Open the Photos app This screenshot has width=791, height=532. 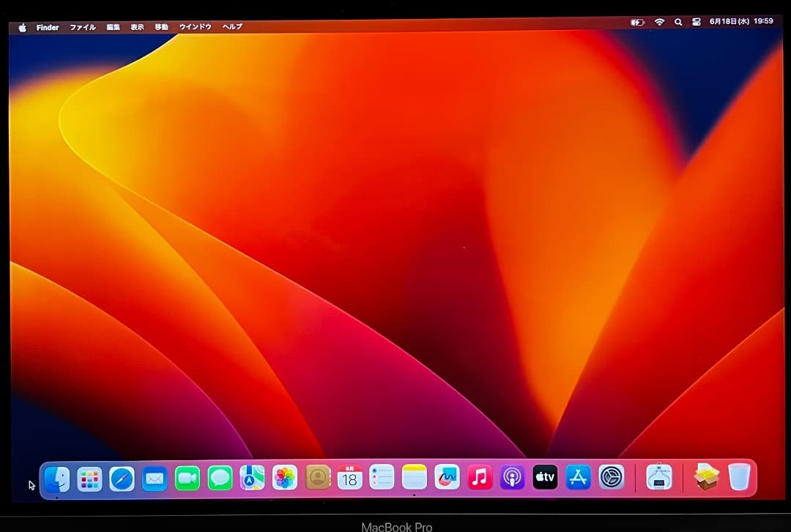[x=285, y=479]
